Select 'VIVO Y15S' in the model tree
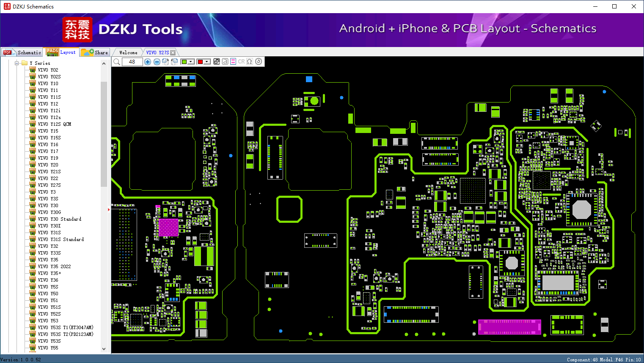644x363 pixels. 50,138
